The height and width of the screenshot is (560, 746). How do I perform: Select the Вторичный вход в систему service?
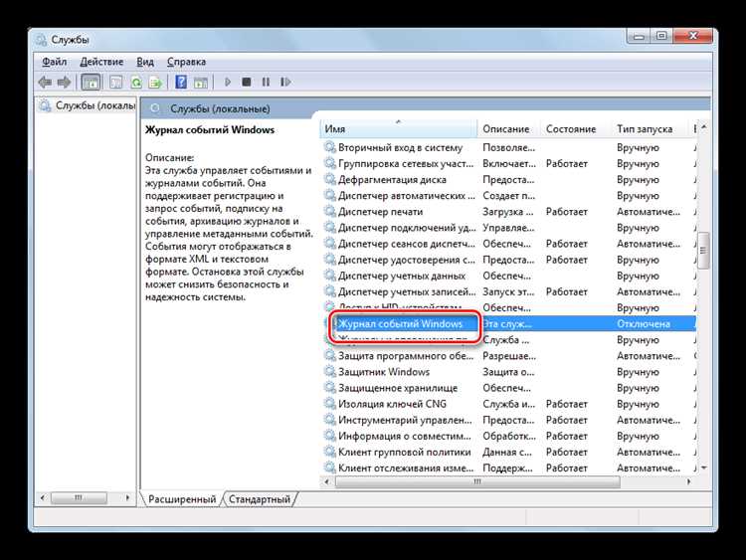508,147
